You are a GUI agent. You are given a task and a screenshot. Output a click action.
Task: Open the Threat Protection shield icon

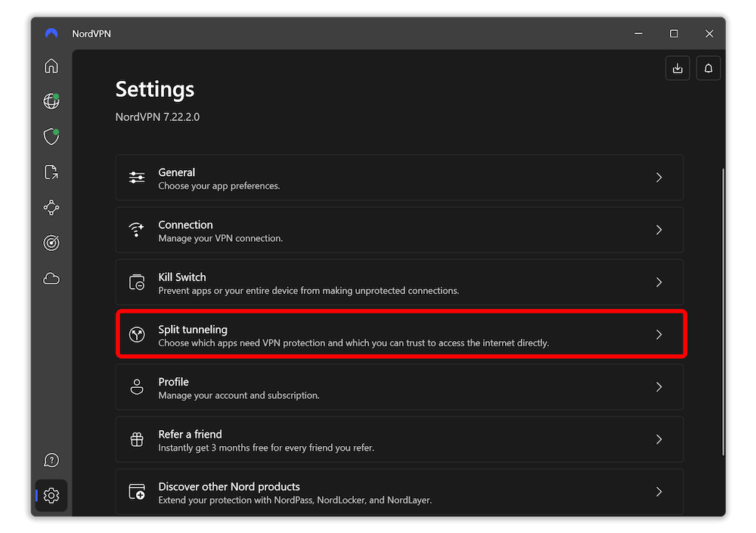point(51,137)
